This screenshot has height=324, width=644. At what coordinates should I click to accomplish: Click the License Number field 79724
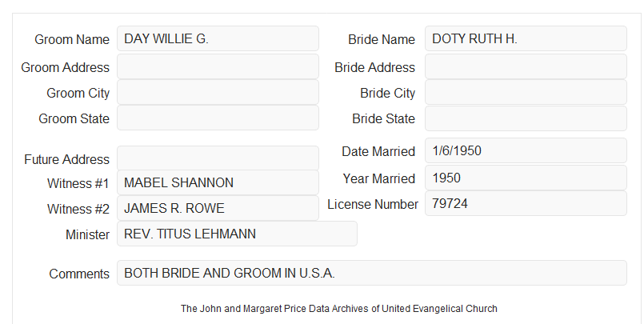click(x=526, y=203)
